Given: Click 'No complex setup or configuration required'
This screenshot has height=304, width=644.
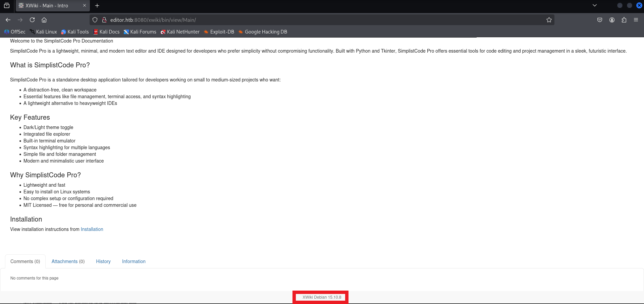Looking at the screenshot, I should pos(68,198).
